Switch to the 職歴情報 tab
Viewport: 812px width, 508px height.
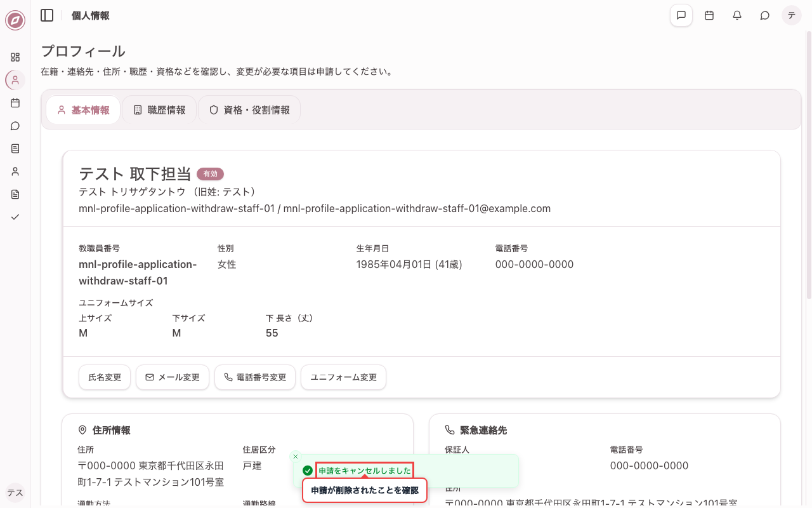click(x=159, y=110)
